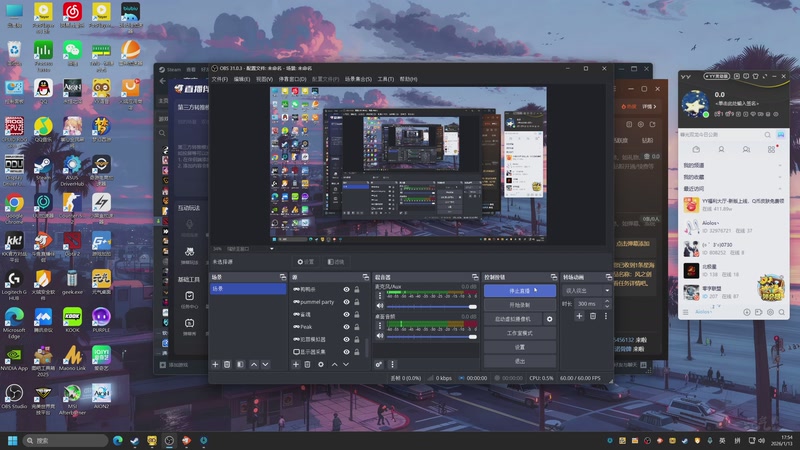Collapse 我的收藏 section in YY
800x450 pixels.
779,177
